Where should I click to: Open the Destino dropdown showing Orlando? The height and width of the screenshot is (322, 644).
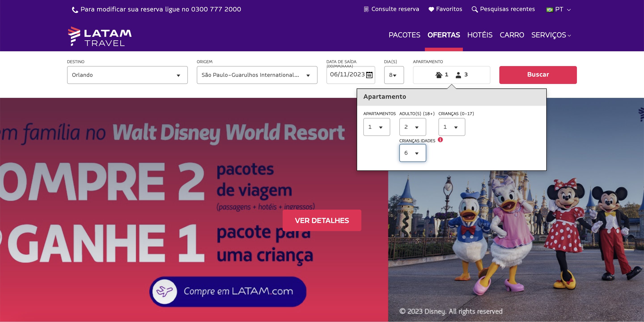[x=127, y=75]
